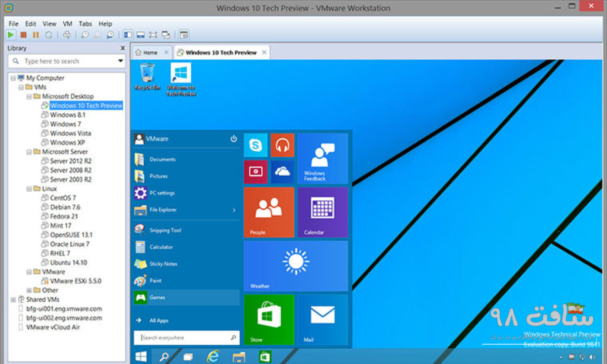Open the green Store tile
The width and height of the screenshot is (607, 364).
(x=269, y=320)
